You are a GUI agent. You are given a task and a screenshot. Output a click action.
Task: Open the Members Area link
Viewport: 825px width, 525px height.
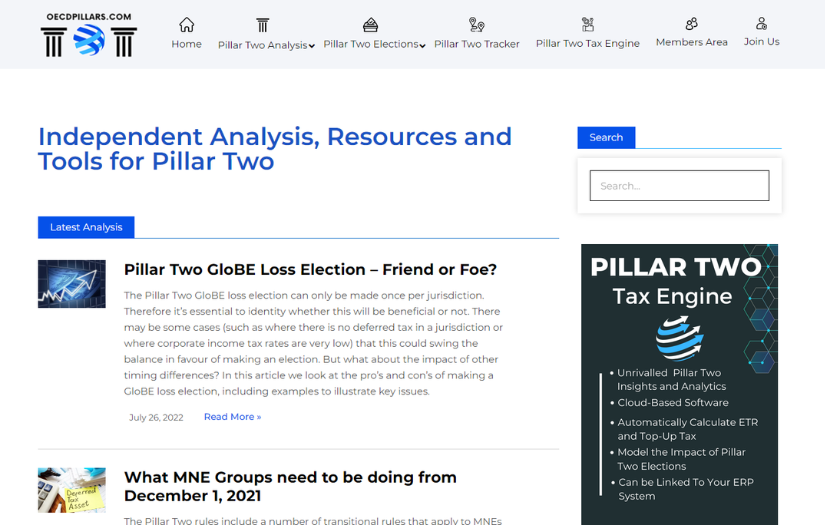(691, 42)
